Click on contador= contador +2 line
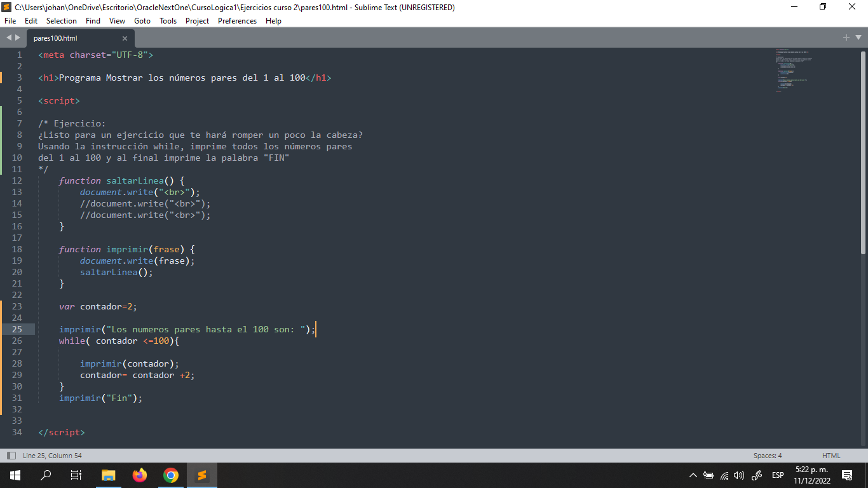 (x=137, y=375)
